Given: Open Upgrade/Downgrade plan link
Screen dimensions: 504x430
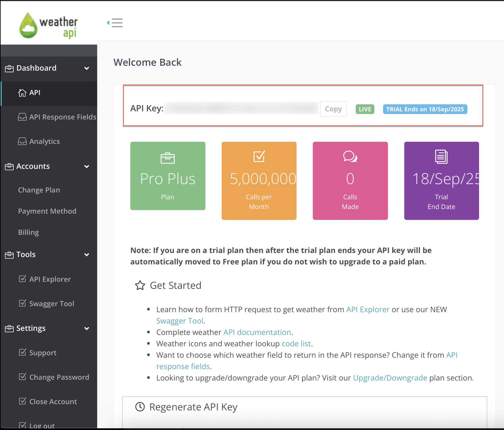Looking at the screenshot, I should point(390,378).
